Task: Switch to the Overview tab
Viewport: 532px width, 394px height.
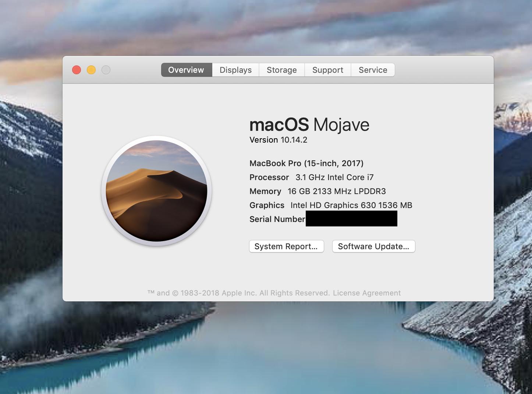Action: pos(187,70)
